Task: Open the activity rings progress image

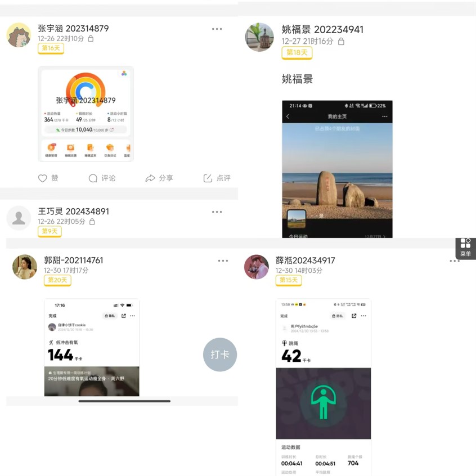Action: [x=86, y=114]
